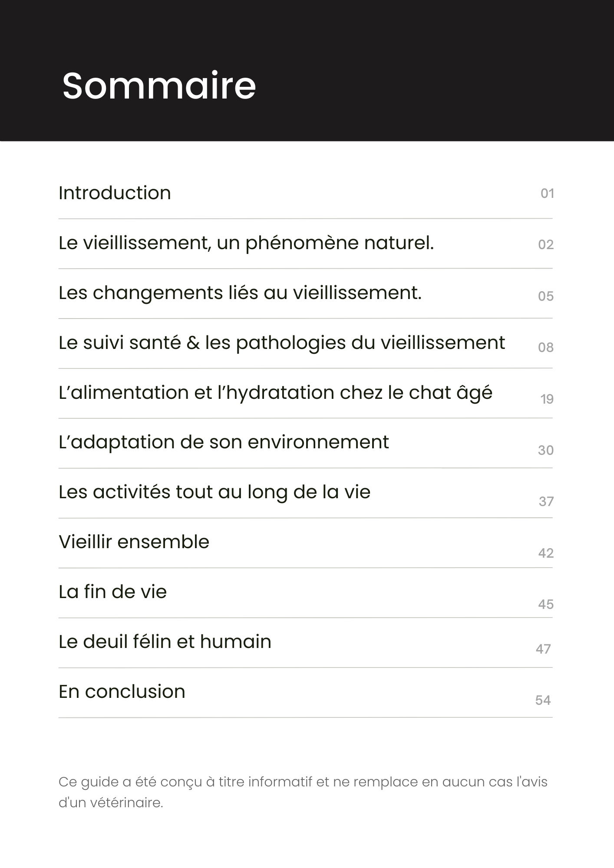This screenshot has width=614, height=868.
Task: Click the 'Sommaire' heading
Action: coord(159,85)
